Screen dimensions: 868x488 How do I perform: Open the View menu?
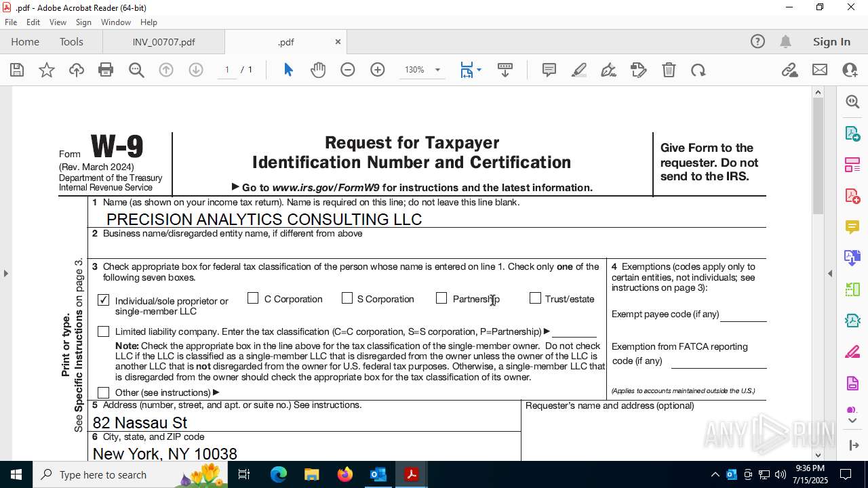[x=58, y=22]
